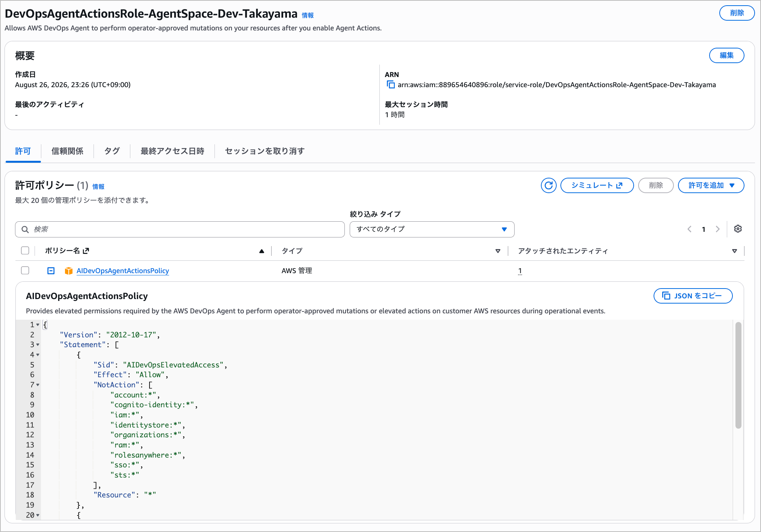This screenshot has width=761, height=532.
Task: Open 情報 link beside 許可ポリシー
Action: (x=98, y=187)
